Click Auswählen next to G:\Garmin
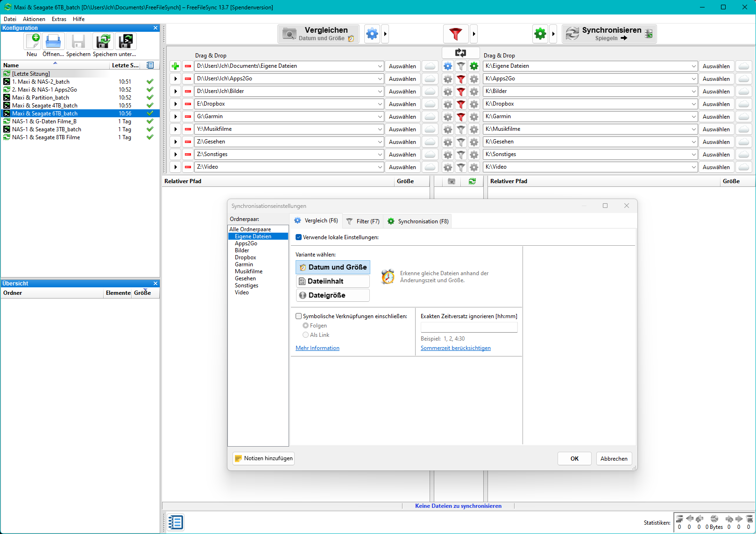The height and width of the screenshot is (534, 756). click(x=402, y=116)
